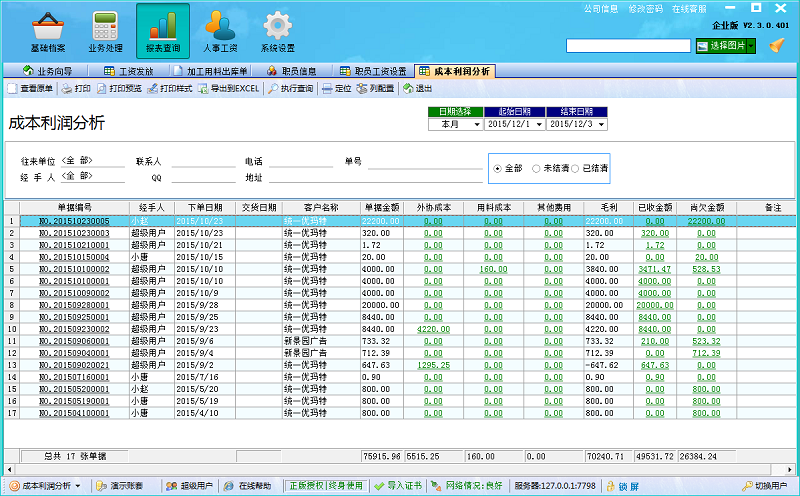
Task: Select the 未结清 radio option
Action: [x=536, y=168]
